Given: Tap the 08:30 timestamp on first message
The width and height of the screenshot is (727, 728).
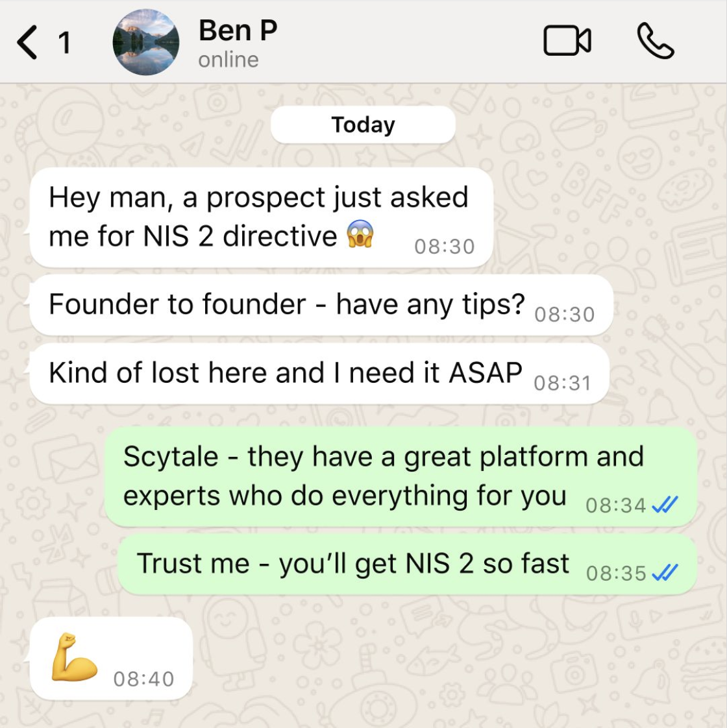Looking at the screenshot, I should click(x=445, y=247).
